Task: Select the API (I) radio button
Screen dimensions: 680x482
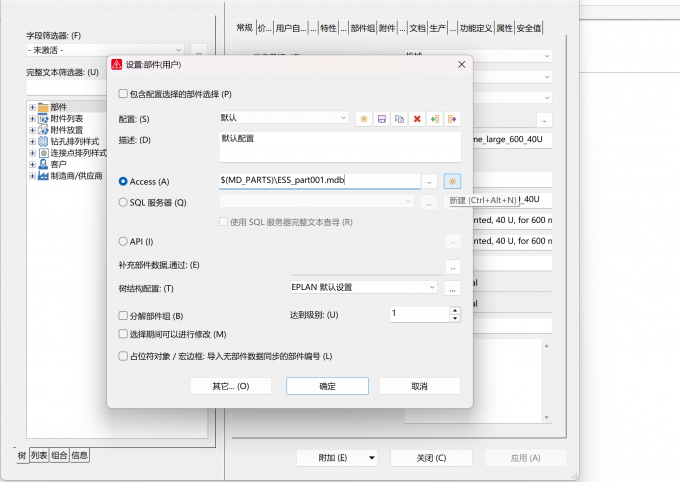Action: coord(123,241)
